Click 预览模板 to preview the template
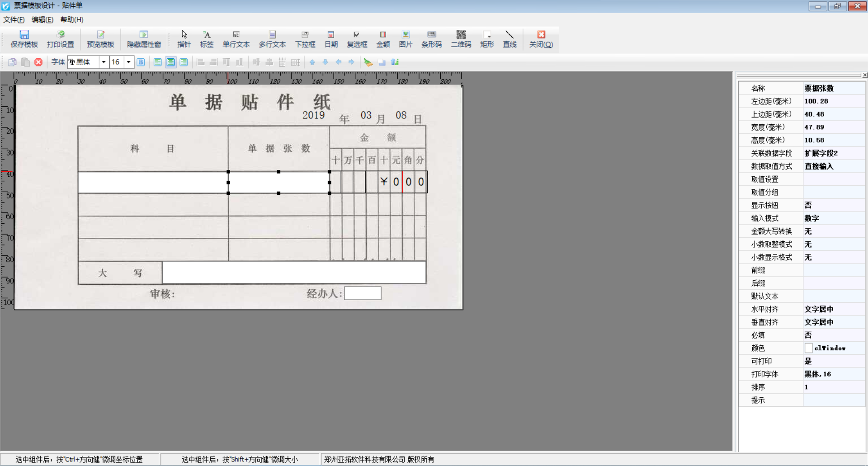This screenshot has height=466, width=868. 100,39
